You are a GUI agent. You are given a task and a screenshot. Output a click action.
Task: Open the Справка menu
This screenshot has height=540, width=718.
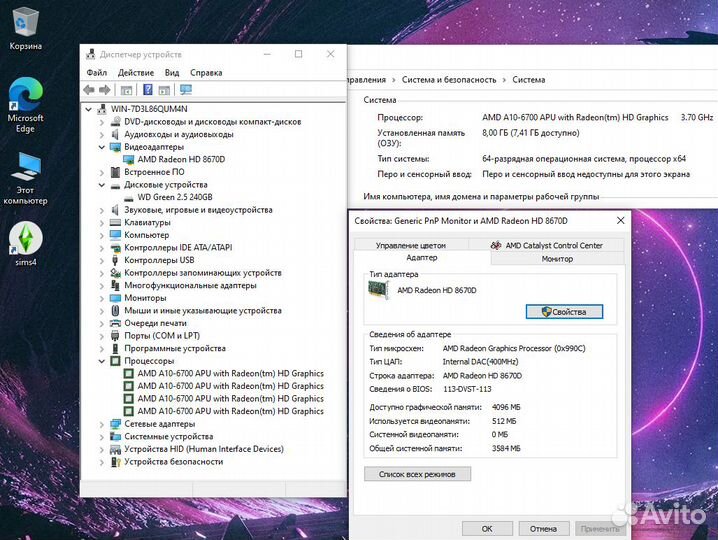[206, 73]
